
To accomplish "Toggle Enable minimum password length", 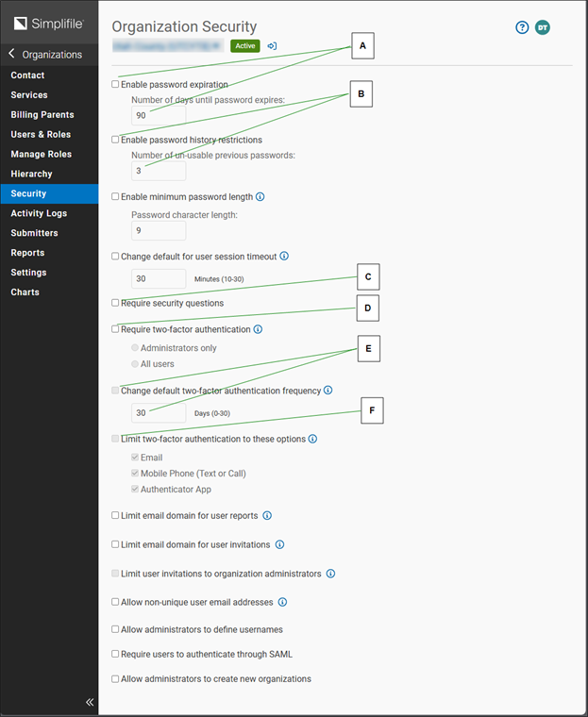I will pyautogui.click(x=115, y=196).
